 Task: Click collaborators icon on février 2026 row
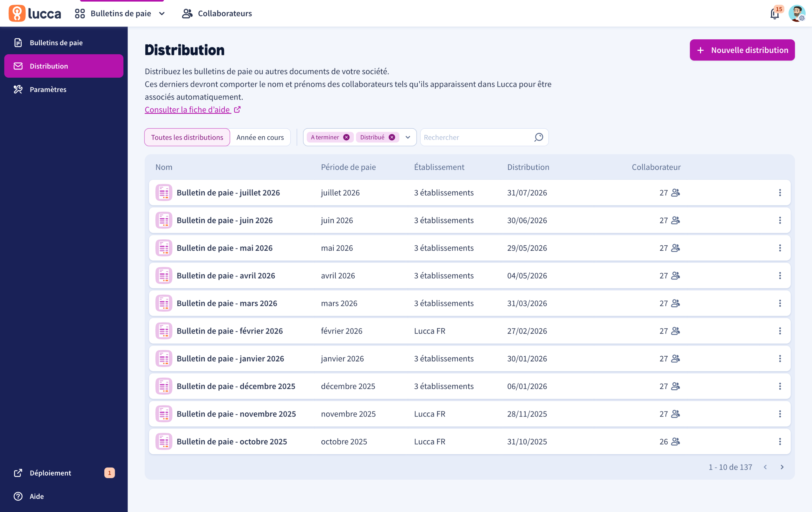pos(675,331)
